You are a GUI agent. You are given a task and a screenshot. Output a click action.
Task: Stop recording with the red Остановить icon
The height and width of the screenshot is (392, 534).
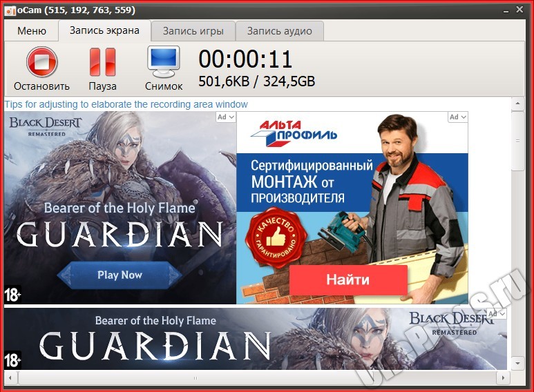tap(42, 62)
